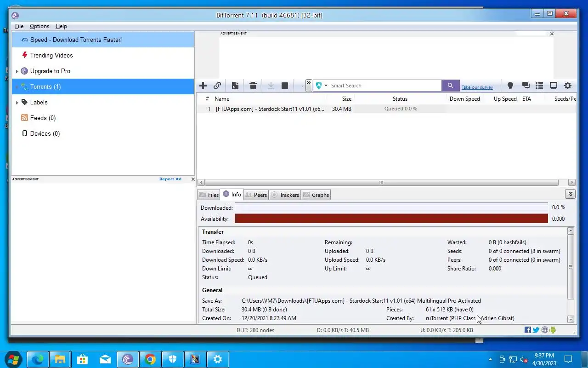Screen dimensions: 588x368
Task: Click the Stop torrent square icon
Action: (x=285, y=86)
